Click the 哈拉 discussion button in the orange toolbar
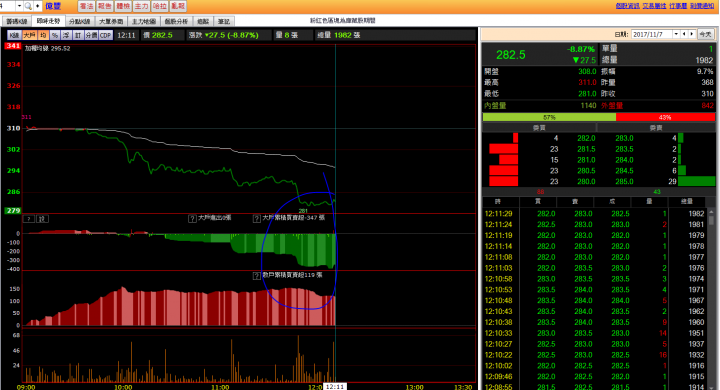The width and height of the screenshot is (720, 390). (159, 6)
